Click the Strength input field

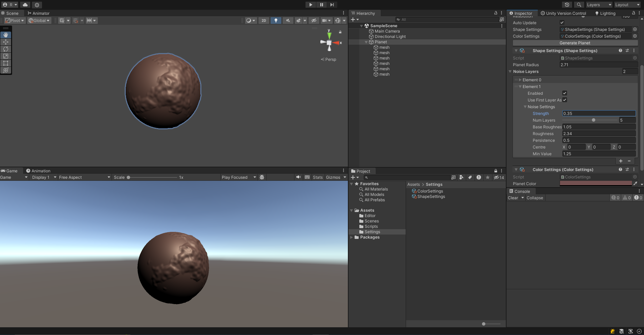[x=599, y=114]
